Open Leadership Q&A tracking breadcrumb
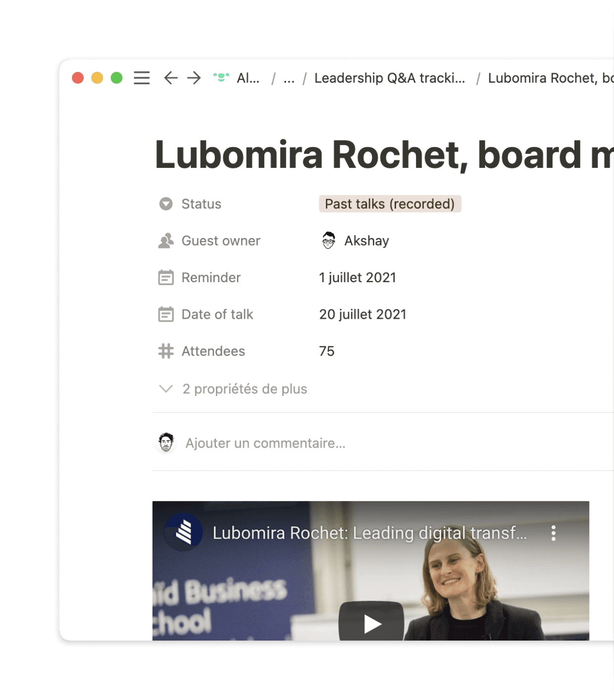The height and width of the screenshot is (700, 614). tap(390, 78)
